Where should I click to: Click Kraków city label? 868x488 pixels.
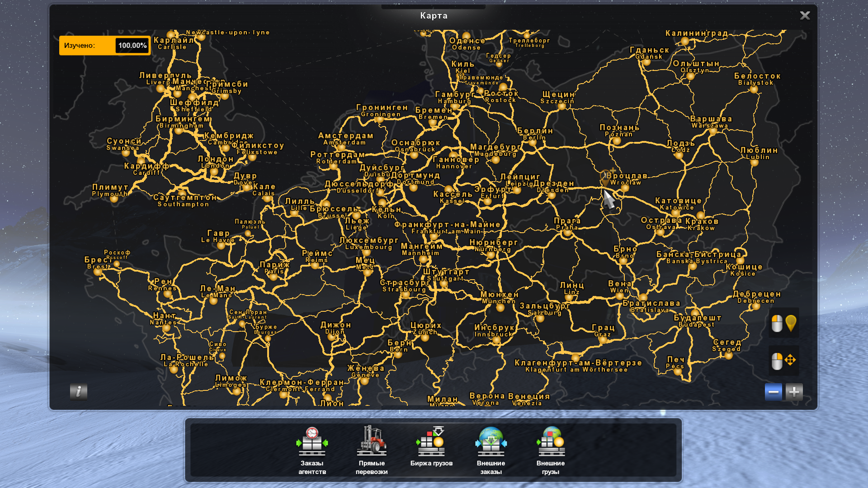click(x=701, y=228)
